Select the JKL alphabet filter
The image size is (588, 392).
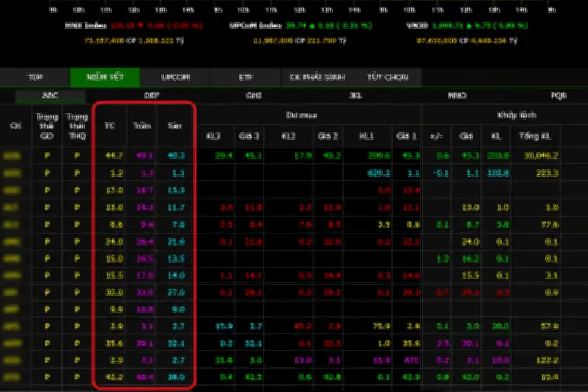click(356, 96)
